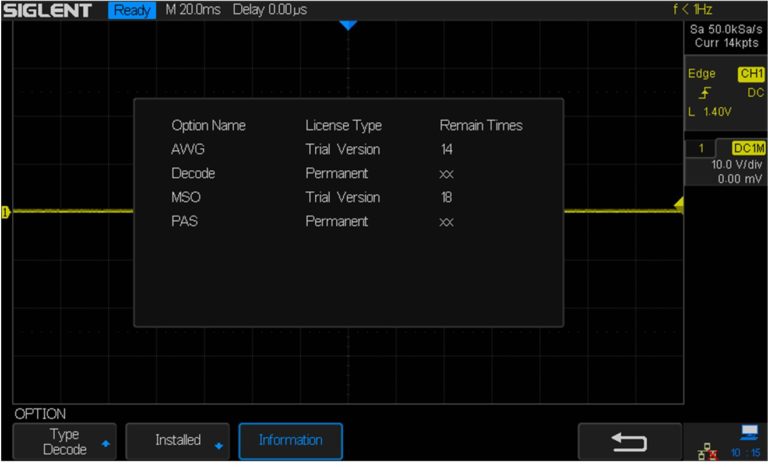Image resolution: width=768 pixels, height=467 pixels.
Task: Click the 10:15 clock display
Action: click(x=745, y=453)
